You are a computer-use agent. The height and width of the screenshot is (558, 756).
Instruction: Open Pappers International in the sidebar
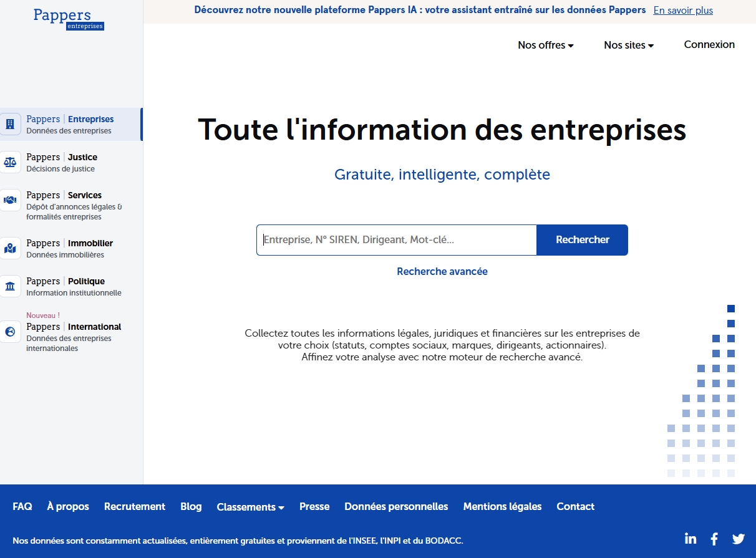(71, 332)
